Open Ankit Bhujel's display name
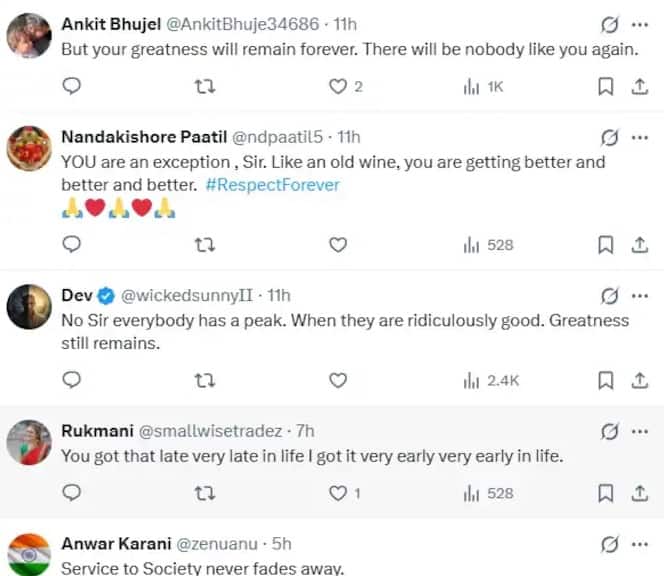664x576 pixels. [x=111, y=24]
